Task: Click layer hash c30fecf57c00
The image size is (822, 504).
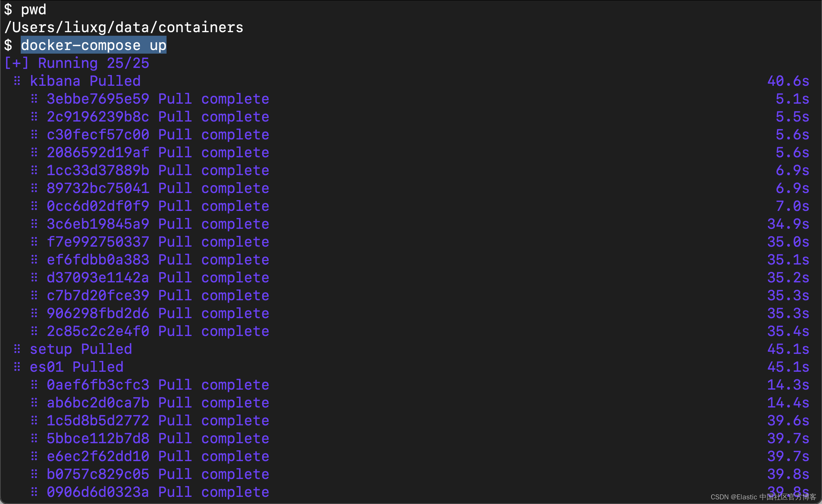Action: (x=98, y=135)
